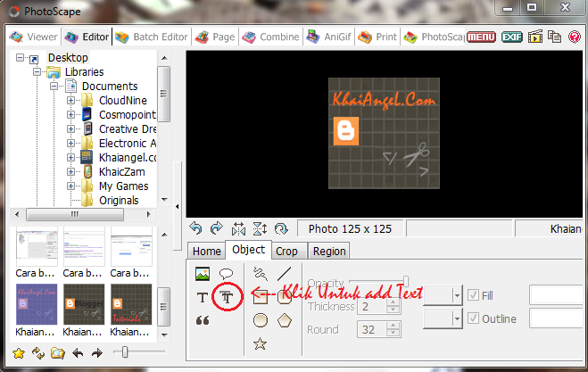Screen dimensions: 588x372
Task: Open the Page tab
Action: [216, 37]
